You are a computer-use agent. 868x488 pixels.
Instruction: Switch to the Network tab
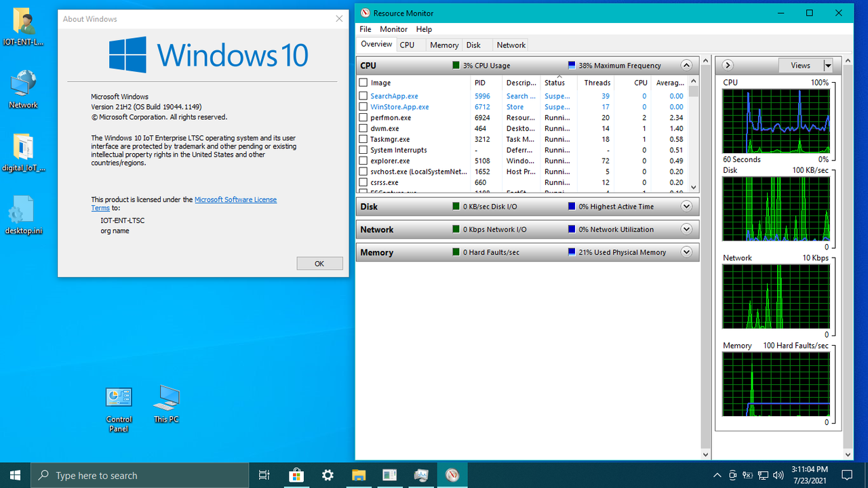pos(511,45)
